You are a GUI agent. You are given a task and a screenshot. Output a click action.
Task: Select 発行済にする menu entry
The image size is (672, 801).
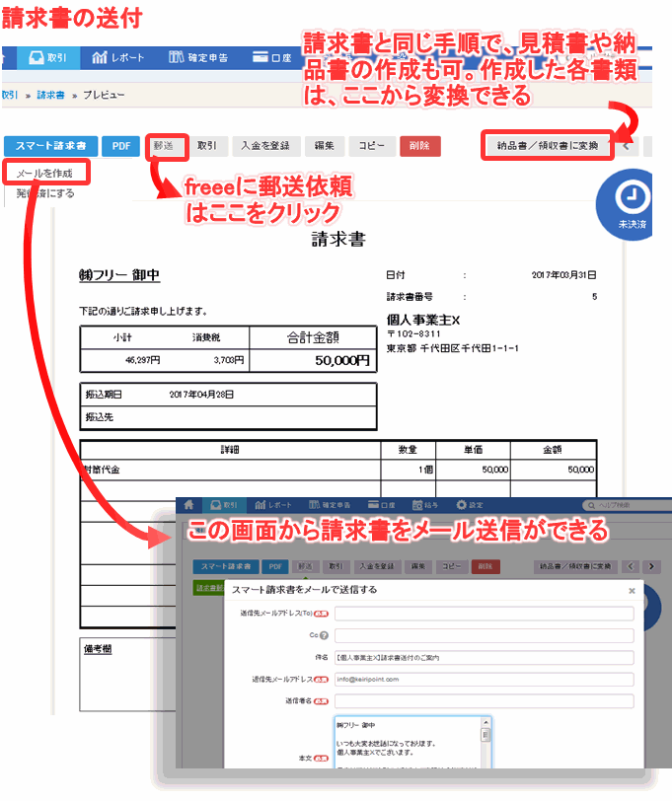[x=45, y=193]
